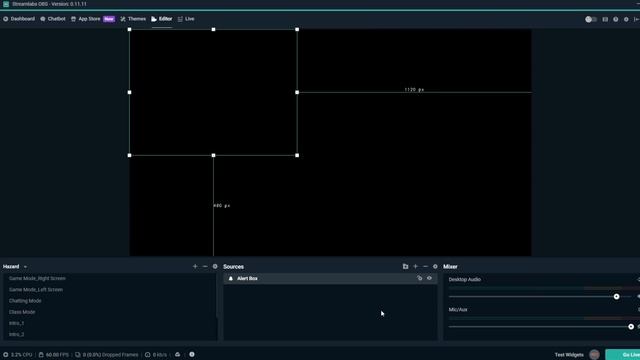Collapse chat panel arrow icon at top right

pos(636,19)
